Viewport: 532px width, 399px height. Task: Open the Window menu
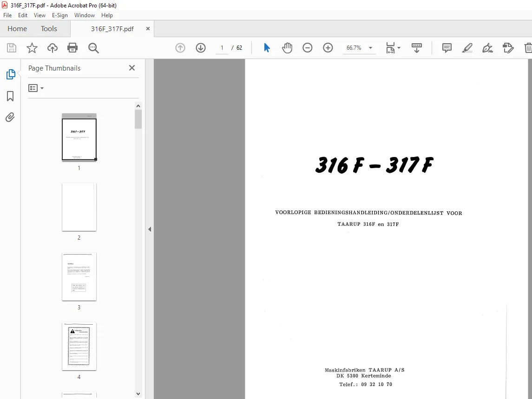tap(85, 15)
